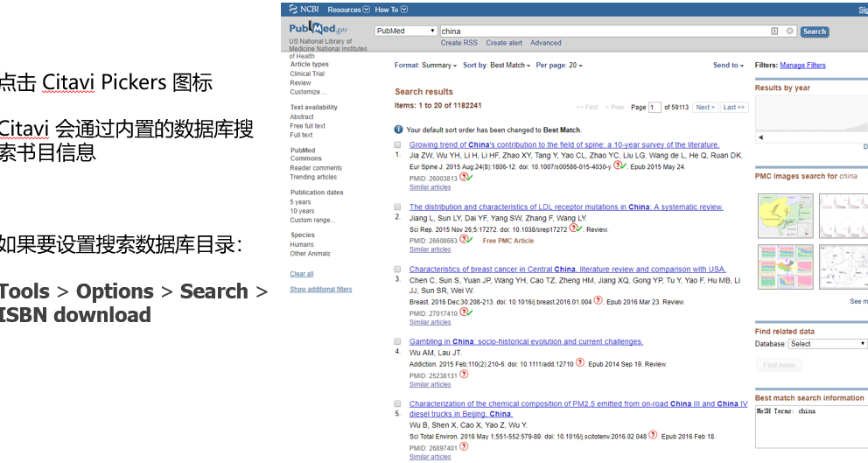Go to Next page of results
Screen dimensions: 868x463
705,108
